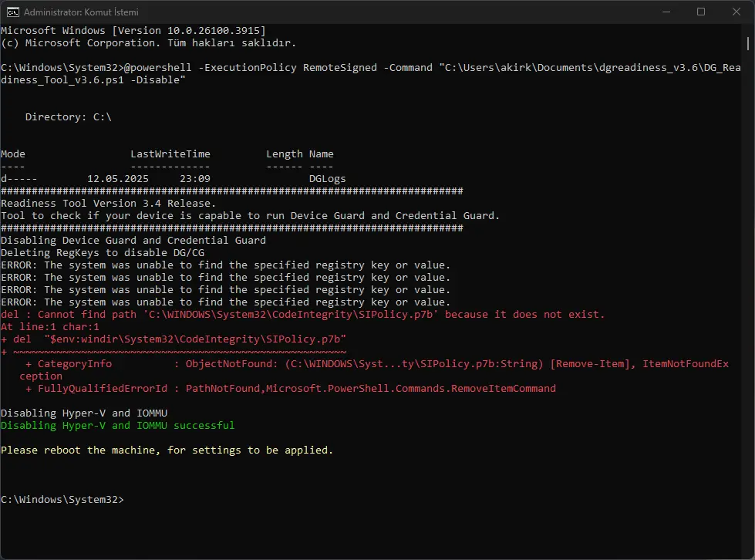This screenshot has width=755, height=560.
Task: Close the Komut İstemi window
Action: 736,12
